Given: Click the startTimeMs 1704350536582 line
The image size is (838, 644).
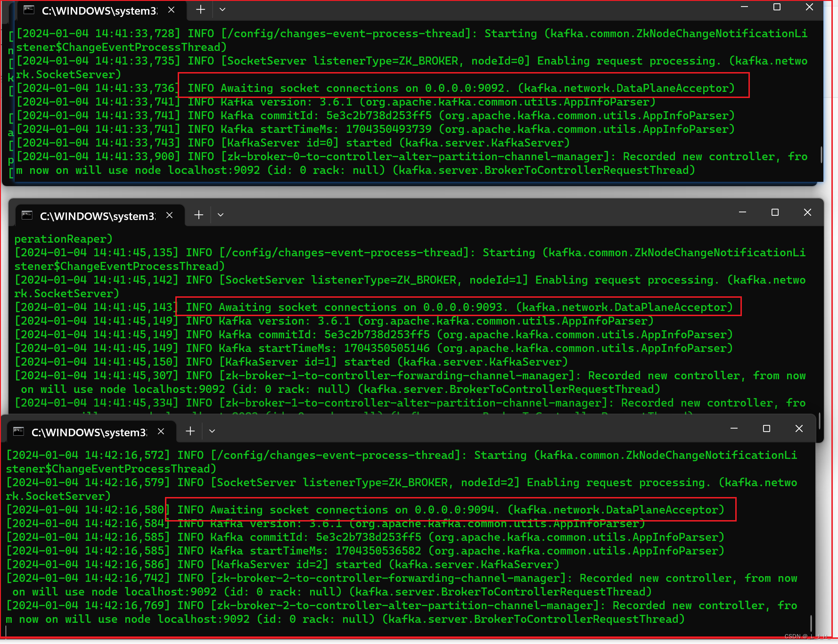Looking at the screenshot, I should [x=365, y=551].
